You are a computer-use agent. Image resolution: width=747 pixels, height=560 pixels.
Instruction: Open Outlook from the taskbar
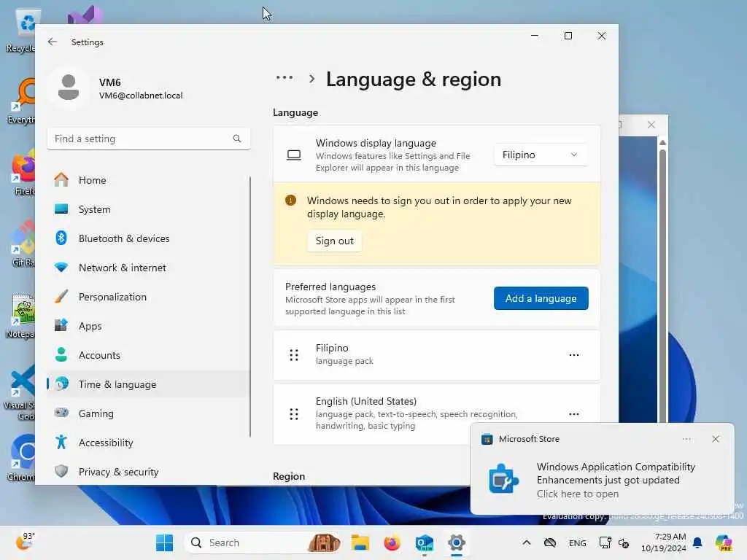[424, 542]
